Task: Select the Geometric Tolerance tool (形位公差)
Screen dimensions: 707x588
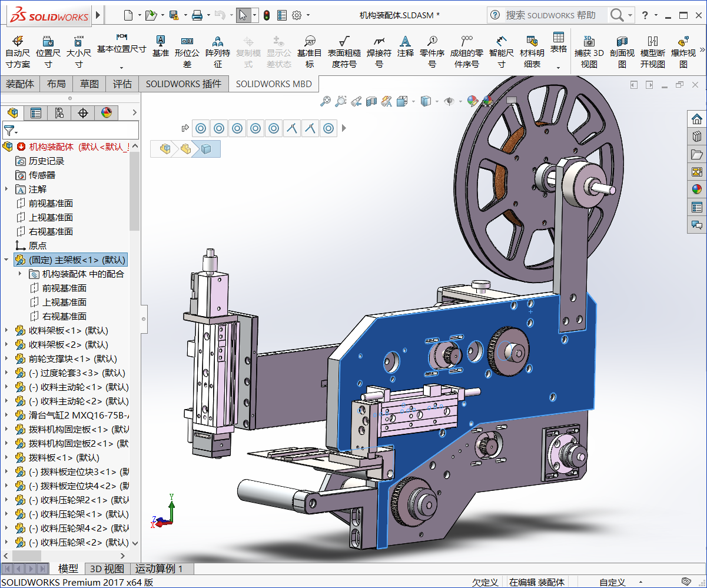Action: point(187,51)
